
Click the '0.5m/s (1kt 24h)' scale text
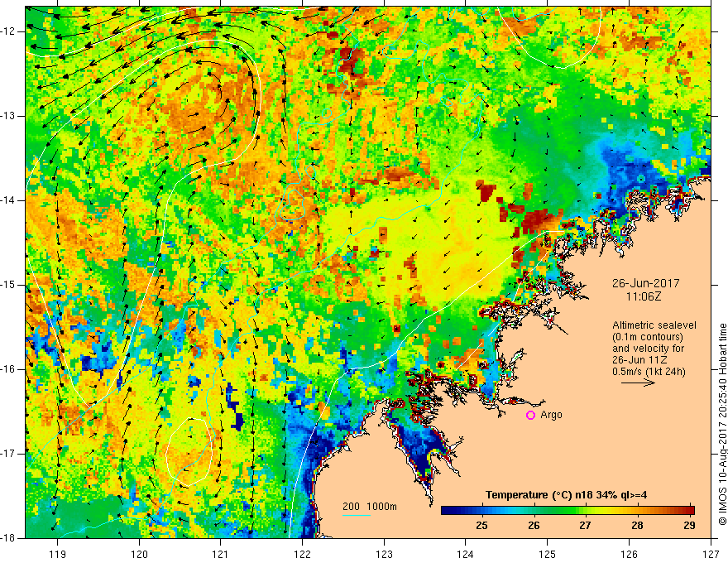pyautogui.click(x=649, y=372)
